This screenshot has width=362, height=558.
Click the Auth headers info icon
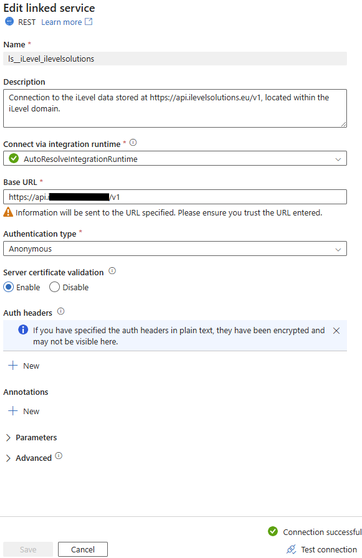pyautogui.click(x=61, y=312)
